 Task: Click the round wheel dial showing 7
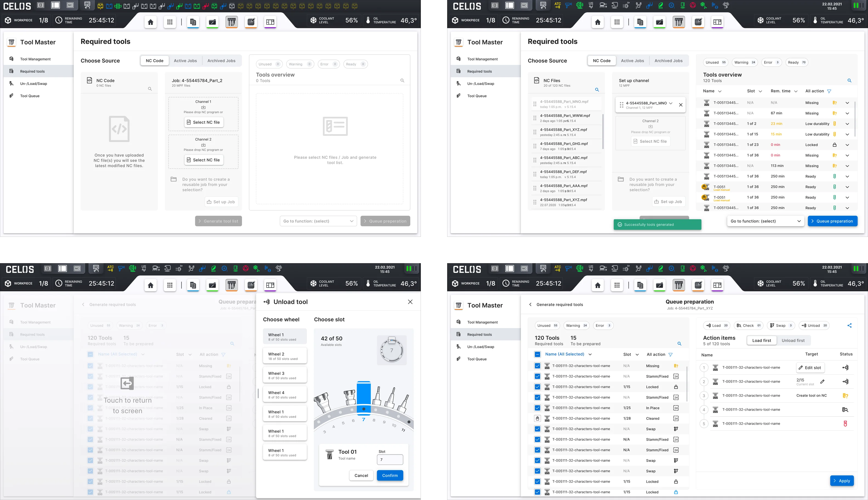click(x=392, y=351)
